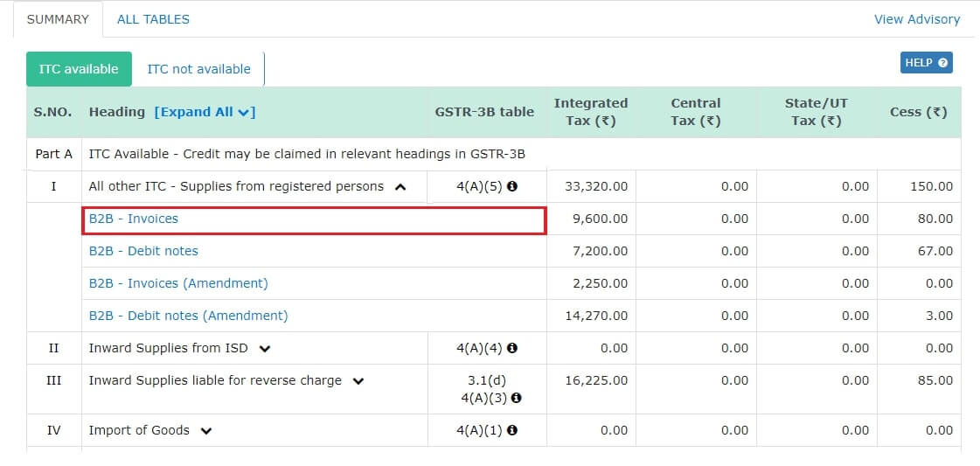This screenshot has height=466, width=980.
Task: Select the ITC available tab
Action: pyautogui.click(x=79, y=69)
